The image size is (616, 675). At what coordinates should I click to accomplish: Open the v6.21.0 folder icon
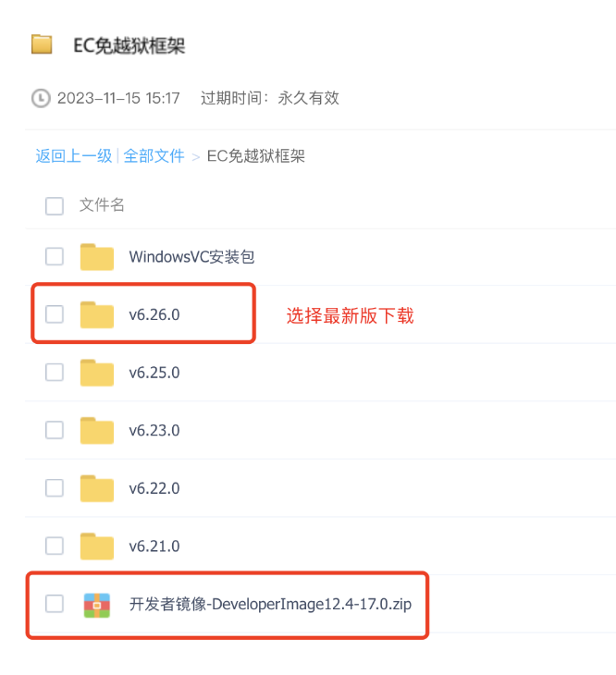click(x=97, y=546)
